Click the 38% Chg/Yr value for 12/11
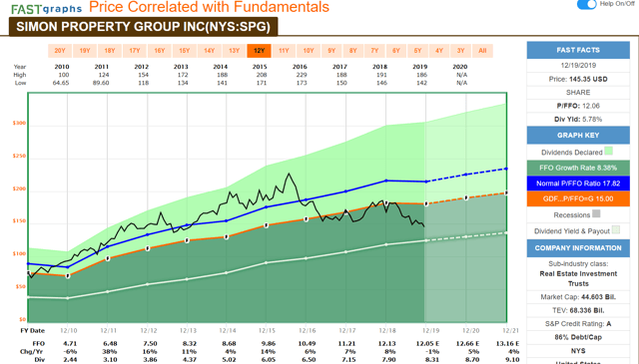Image resolution: width=639 pixels, height=364 pixels. (x=110, y=352)
